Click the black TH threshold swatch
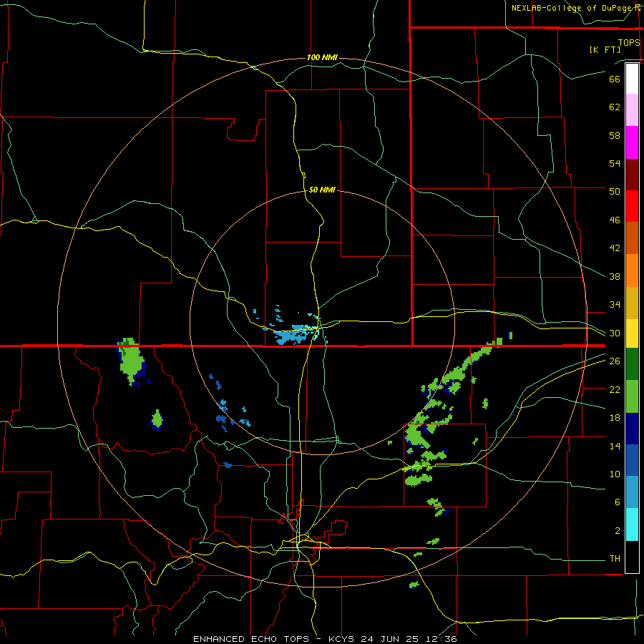The width and height of the screenshot is (644, 644). click(x=632, y=557)
